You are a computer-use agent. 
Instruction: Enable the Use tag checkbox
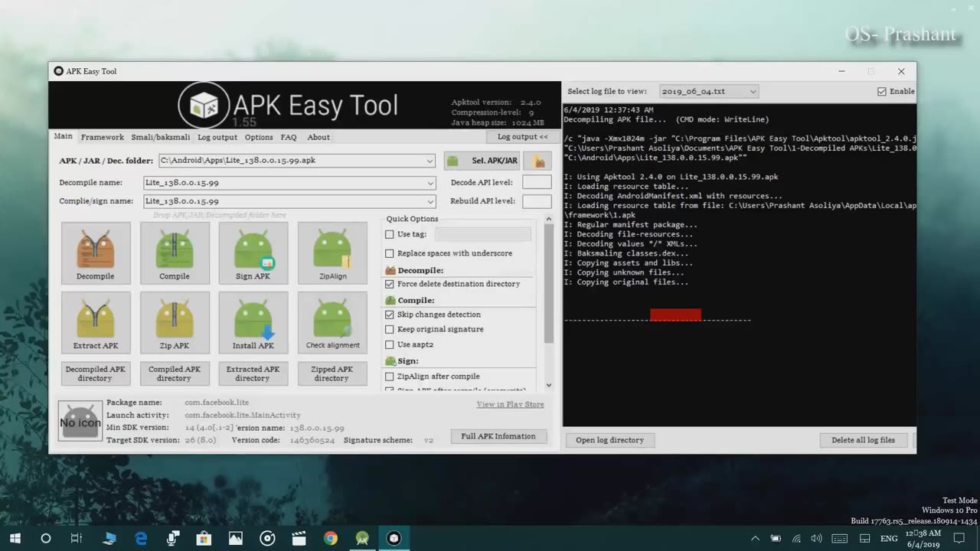390,234
